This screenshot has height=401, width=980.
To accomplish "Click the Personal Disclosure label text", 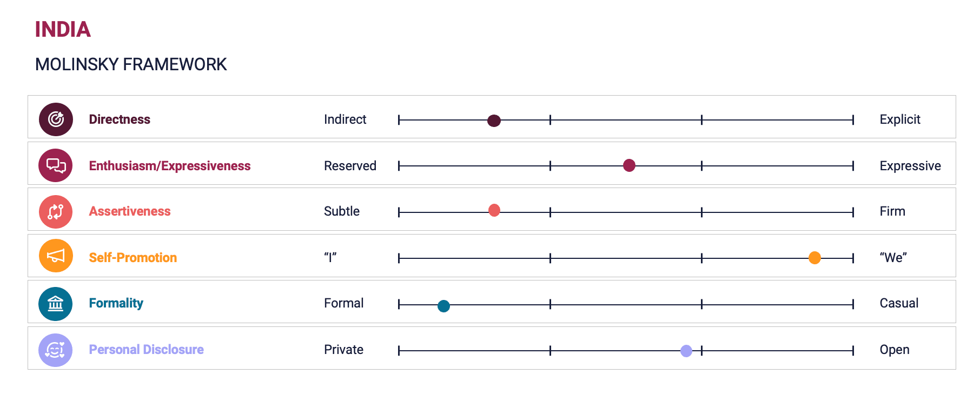I will [147, 350].
